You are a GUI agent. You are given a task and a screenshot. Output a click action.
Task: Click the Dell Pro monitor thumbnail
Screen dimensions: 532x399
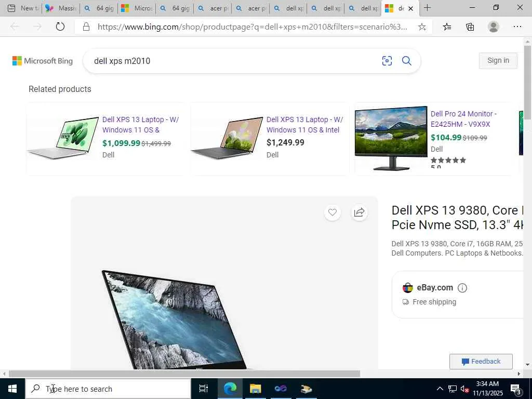(x=391, y=138)
